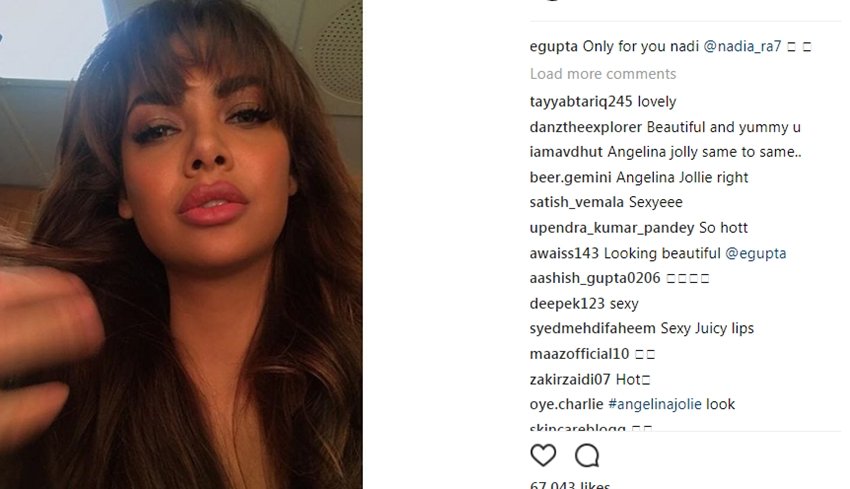Go to iamavdhut's profile

[566, 152]
